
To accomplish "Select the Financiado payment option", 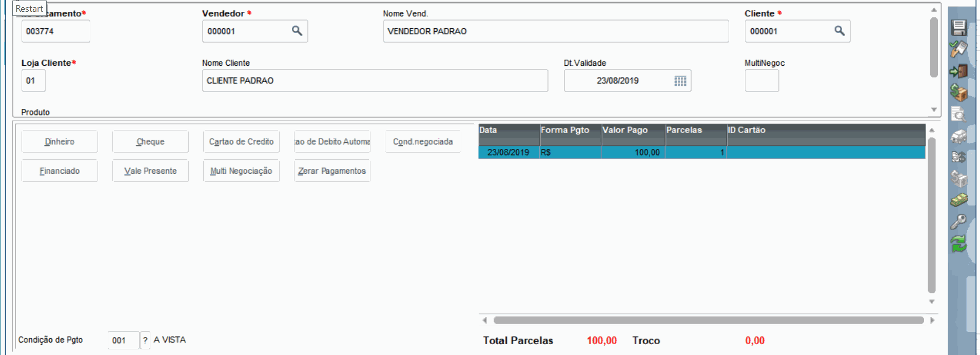I will click(x=60, y=171).
